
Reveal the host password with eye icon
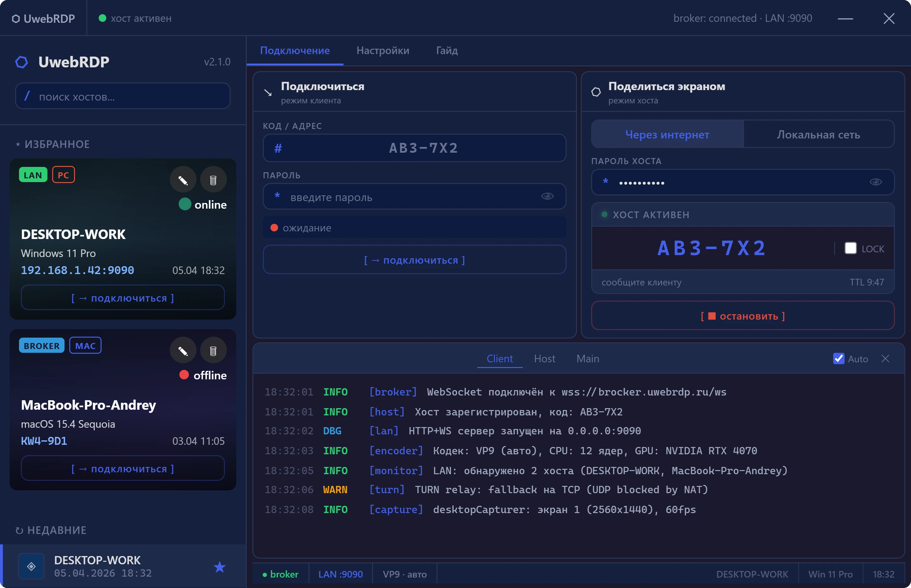coord(876,182)
